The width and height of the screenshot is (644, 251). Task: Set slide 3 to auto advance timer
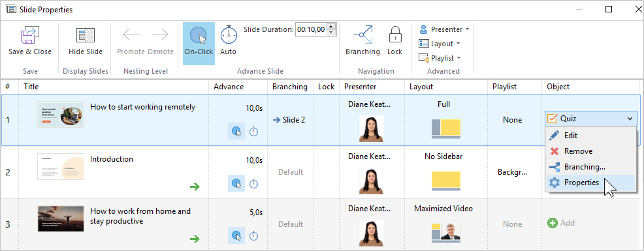[x=254, y=236]
